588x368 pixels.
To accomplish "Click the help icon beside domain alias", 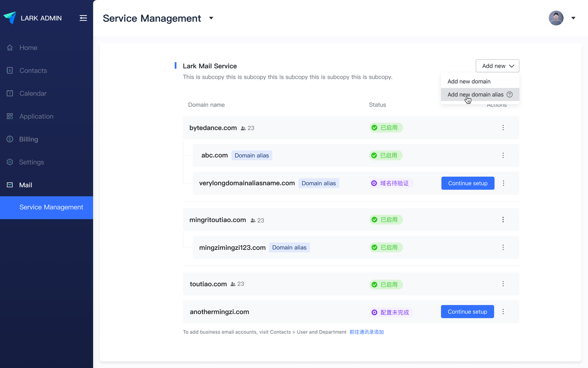I will tap(509, 94).
